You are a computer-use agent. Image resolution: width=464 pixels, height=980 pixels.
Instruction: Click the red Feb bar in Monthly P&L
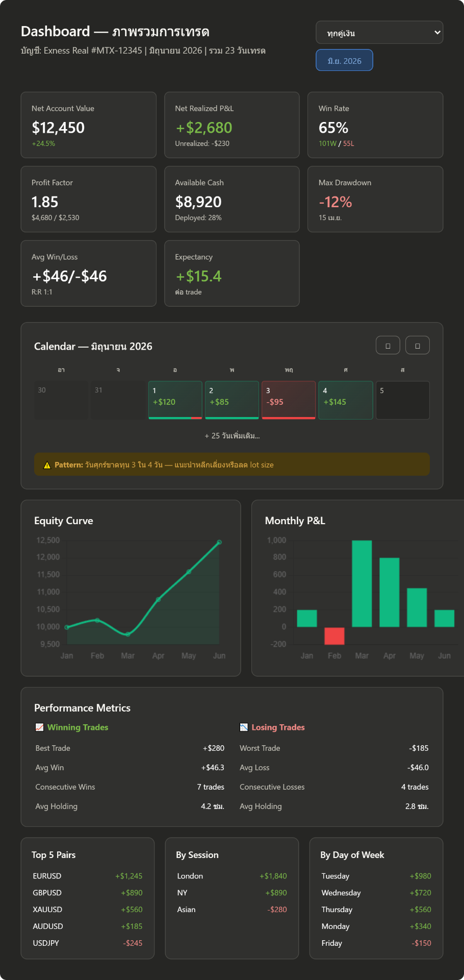coord(334,635)
